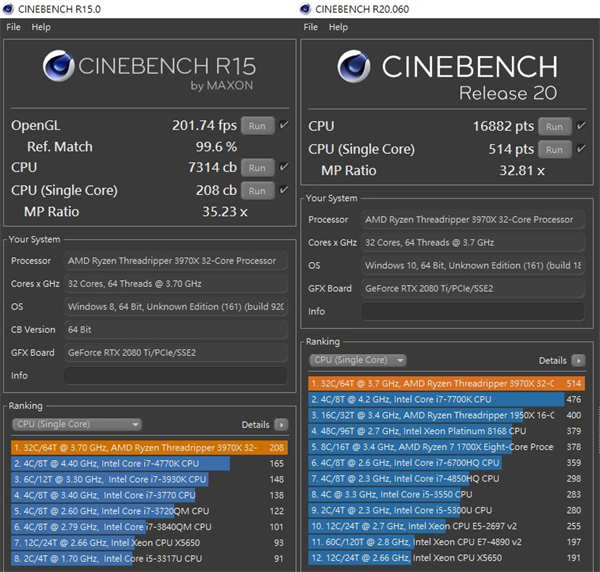This screenshot has height=572, width=600.
Task: Select Xeon X5650 ranking row in R20
Action: (447, 558)
